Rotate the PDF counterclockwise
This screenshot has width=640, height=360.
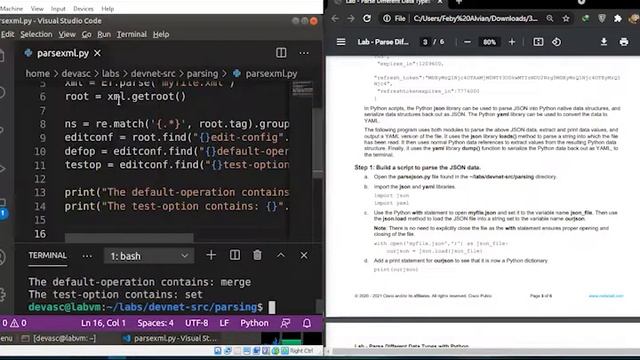coord(556,42)
